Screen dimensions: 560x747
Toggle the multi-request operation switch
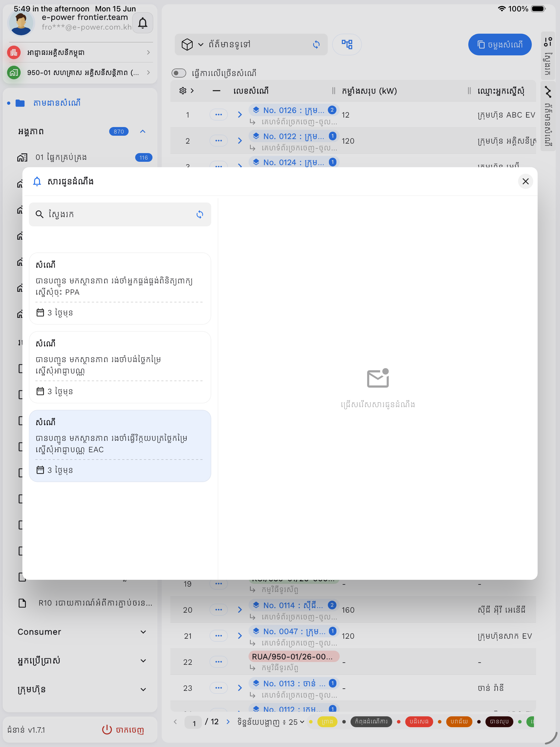tap(179, 73)
